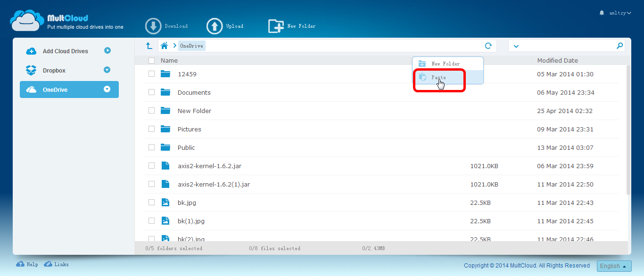Click the Download arrow icon
The width and height of the screenshot is (644, 276).
point(153,26)
